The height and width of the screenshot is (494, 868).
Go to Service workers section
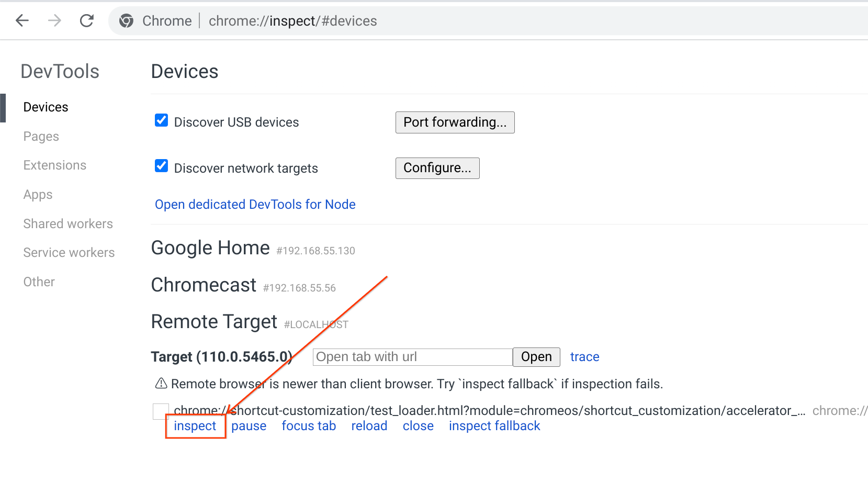[x=69, y=253]
